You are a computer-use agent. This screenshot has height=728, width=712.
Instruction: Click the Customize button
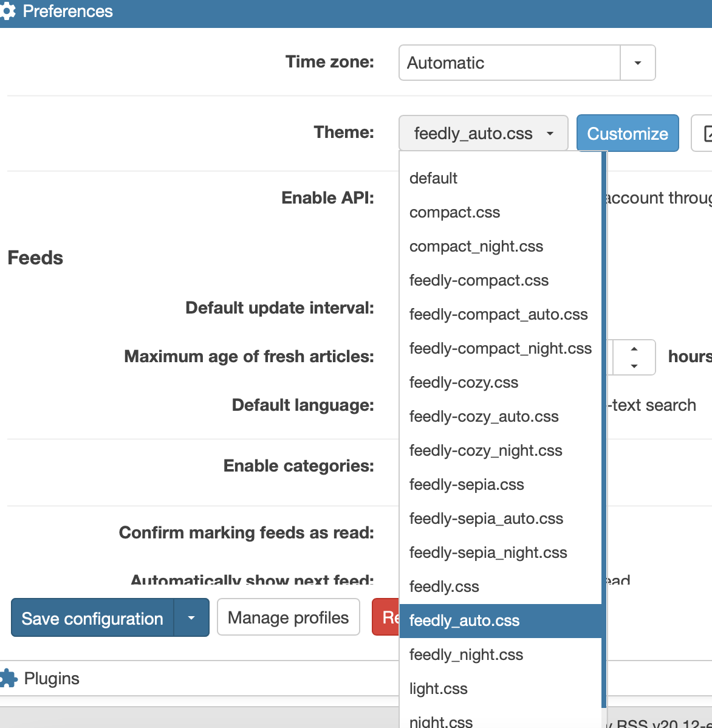628,133
